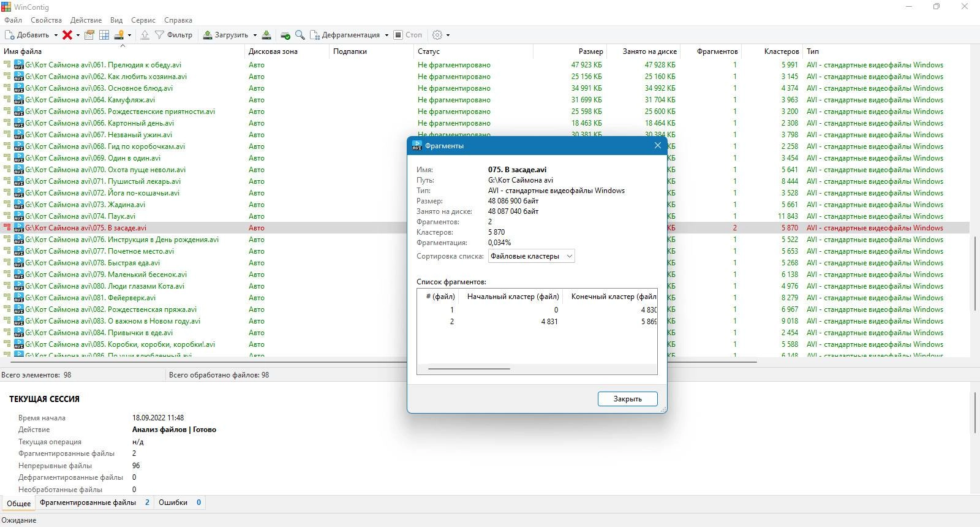The width and height of the screenshot is (980, 527).
Task: Click the Стоп button
Action: (408, 35)
